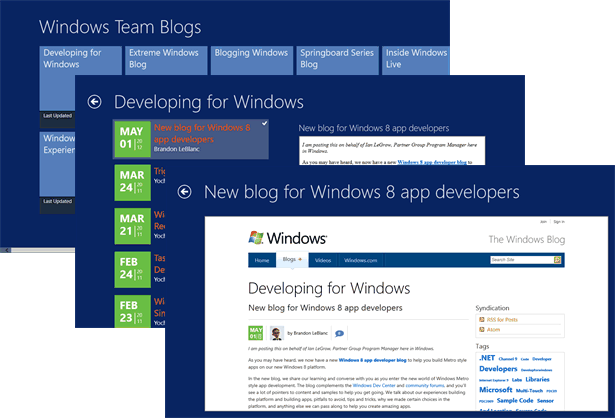Image resolution: width=615 pixels, height=418 pixels.
Task: Click Home in blog navigation bar
Action: click(x=262, y=260)
